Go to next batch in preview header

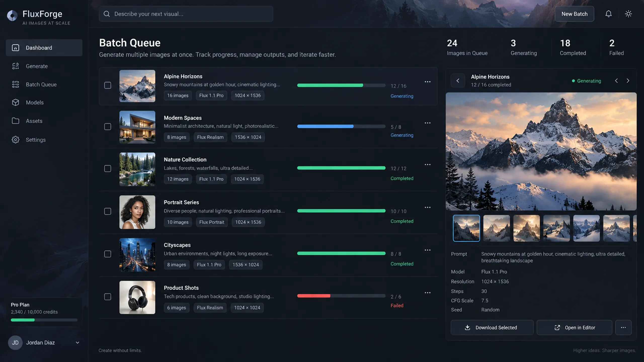(628, 81)
